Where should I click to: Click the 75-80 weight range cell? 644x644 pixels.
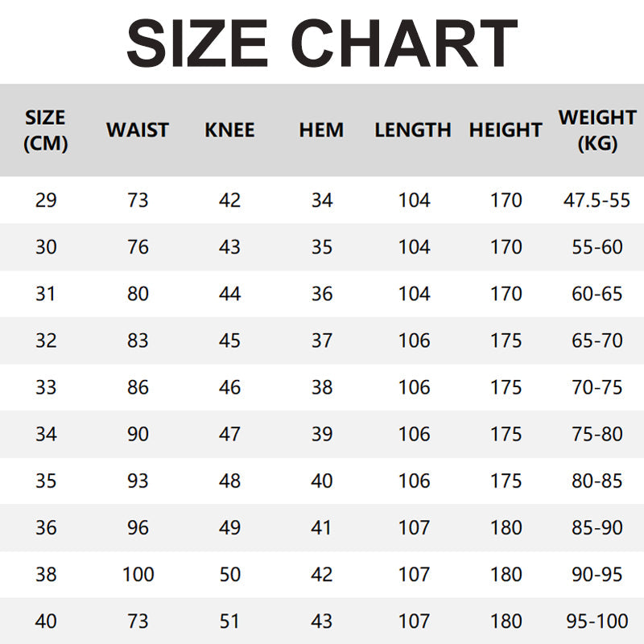click(597, 434)
